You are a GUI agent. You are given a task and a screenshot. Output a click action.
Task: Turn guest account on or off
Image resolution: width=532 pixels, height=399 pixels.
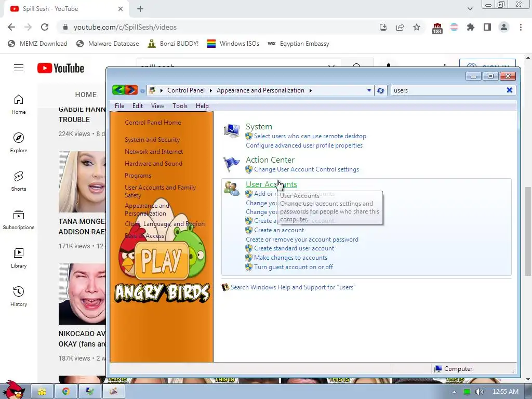(x=294, y=267)
